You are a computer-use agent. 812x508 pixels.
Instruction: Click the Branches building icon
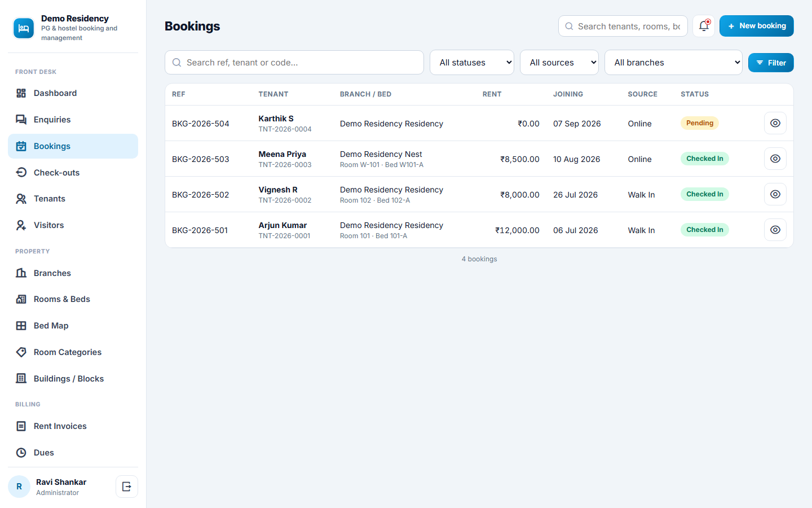(21, 273)
